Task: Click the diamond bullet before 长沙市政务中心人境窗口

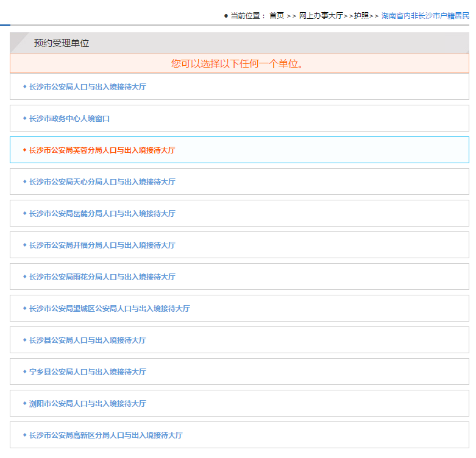Action: (24, 118)
